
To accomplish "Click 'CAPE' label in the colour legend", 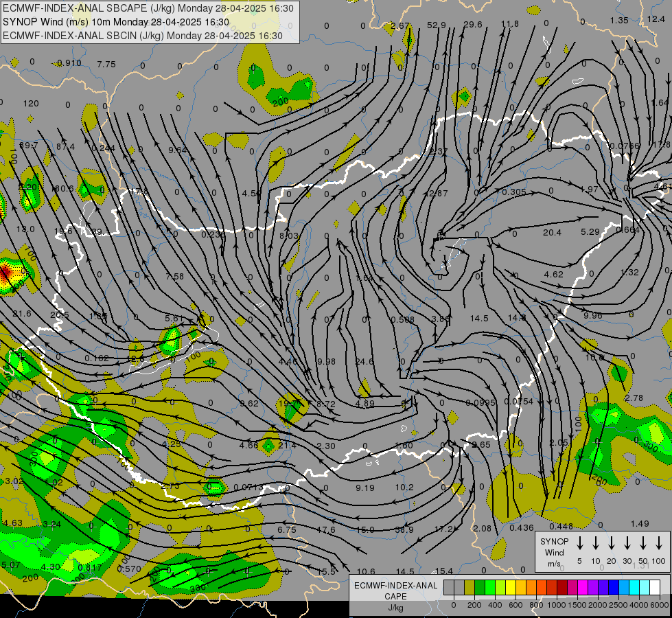I will coord(395,596).
